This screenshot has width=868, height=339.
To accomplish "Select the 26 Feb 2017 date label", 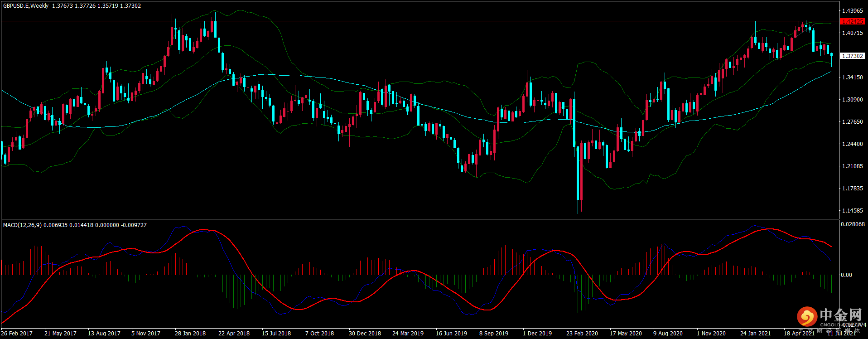I will click(x=17, y=333).
